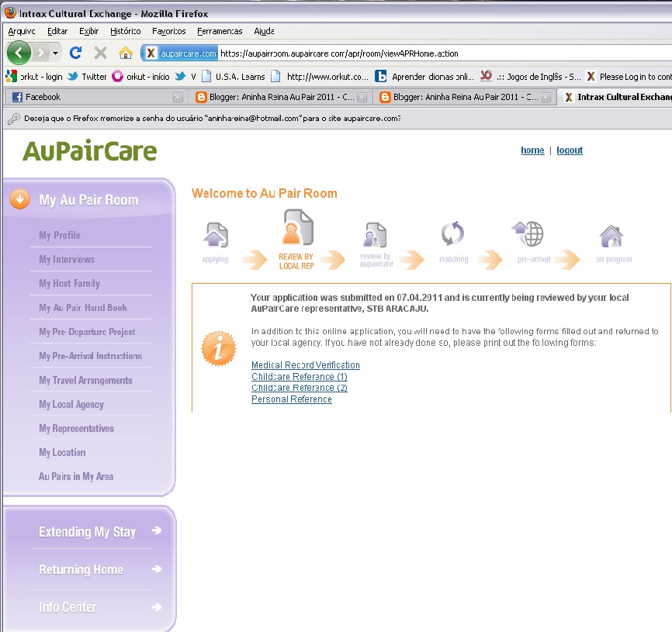This screenshot has height=632, width=672.
Task: Open the Twitter bookmark
Action: 88,77
